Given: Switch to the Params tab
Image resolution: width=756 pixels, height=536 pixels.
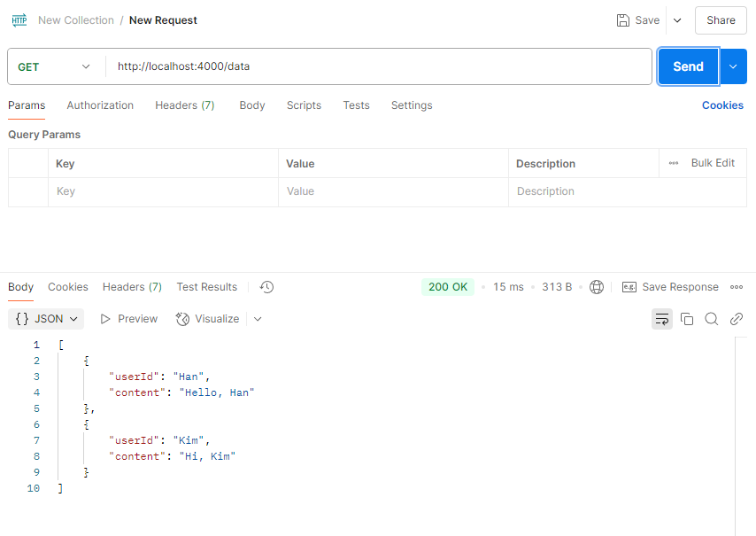Looking at the screenshot, I should point(27,105).
